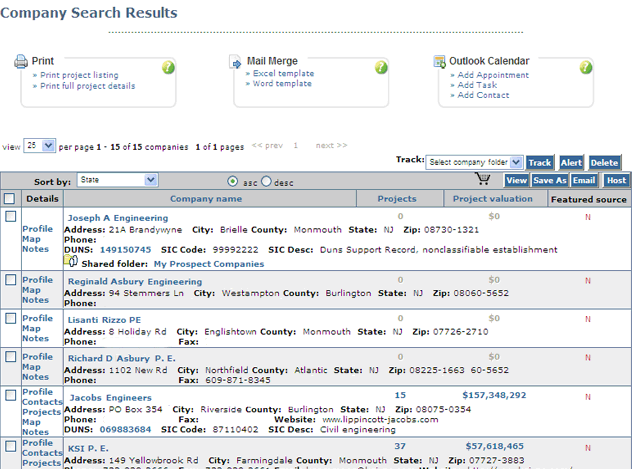Select the desc sort order radio

(266, 181)
